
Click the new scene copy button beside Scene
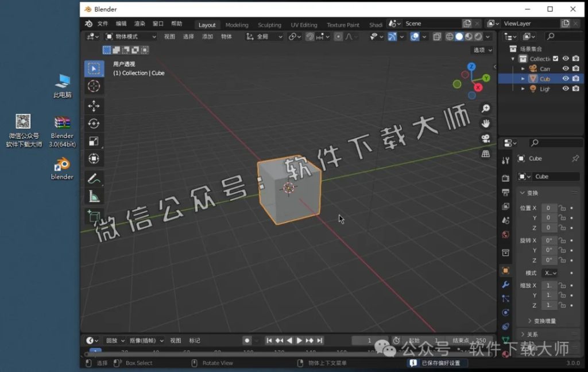coord(467,23)
